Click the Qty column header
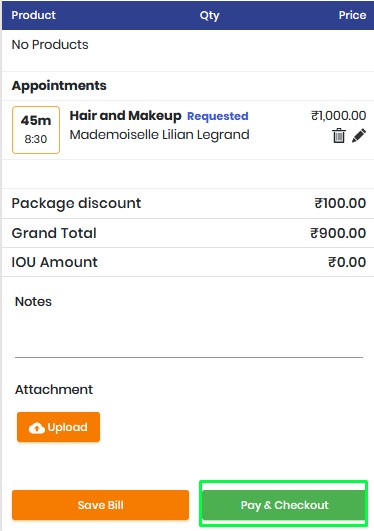This screenshot has width=374, height=531. click(209, 16)
